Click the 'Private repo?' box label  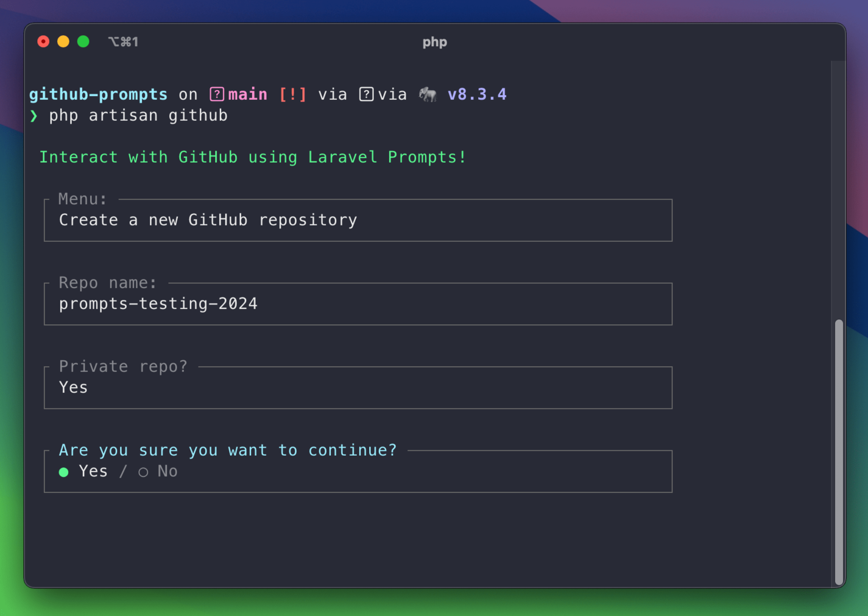[x=123, y=367]
